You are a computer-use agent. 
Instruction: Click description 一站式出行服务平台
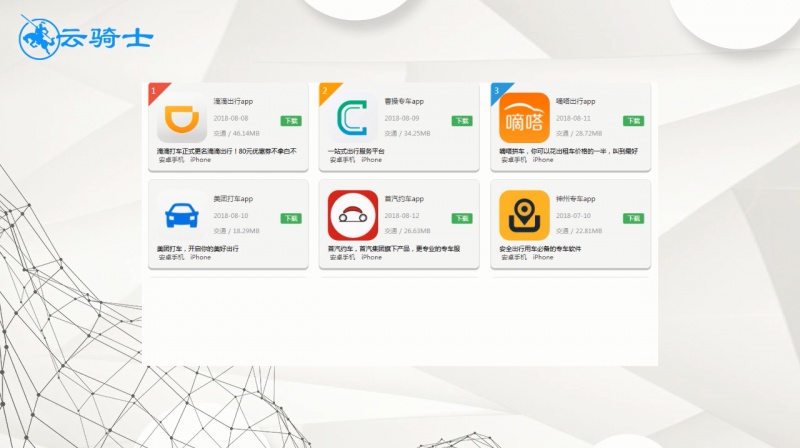(356, 151)
